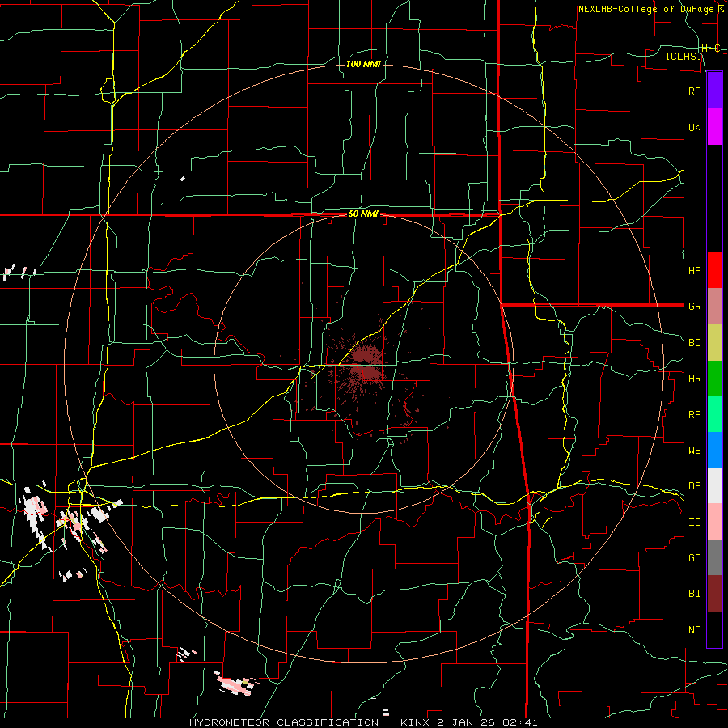Screen dimensions: 728x728
Task: Click the GC legend label
Action: (x=694, y=557)
